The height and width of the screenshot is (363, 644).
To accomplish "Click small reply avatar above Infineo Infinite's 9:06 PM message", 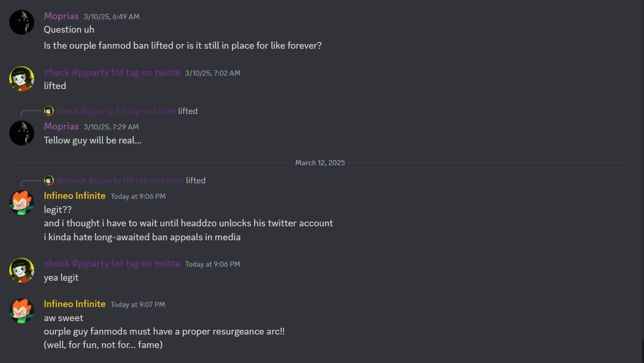I will pyautogui.click(x=49, y=180).
